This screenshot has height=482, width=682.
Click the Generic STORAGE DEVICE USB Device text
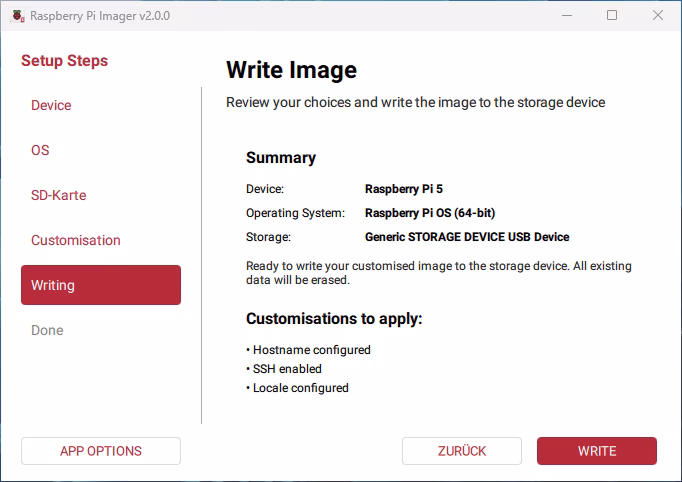pos(467,237)
